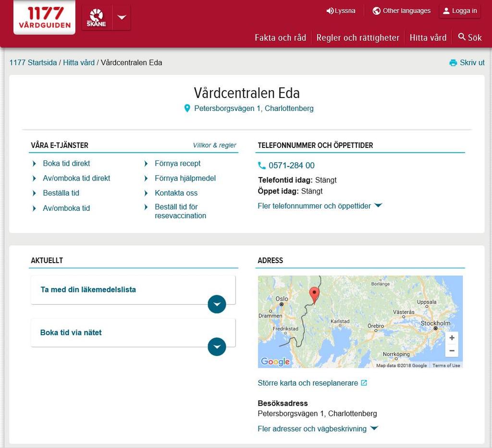This screenshot has height=448, width=492.
Task: Click Stockholm on the map
Action: (x=435, y=323)
